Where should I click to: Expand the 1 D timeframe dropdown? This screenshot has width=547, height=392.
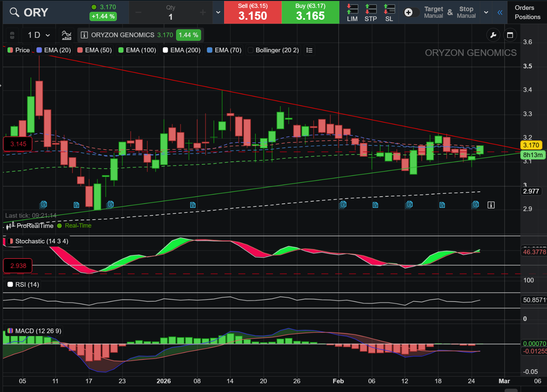tap(39, 35)
